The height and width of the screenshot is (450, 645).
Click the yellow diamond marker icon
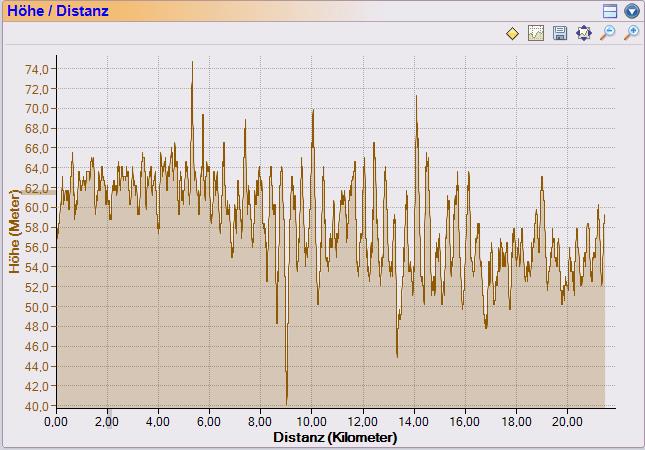pyautogui.click(x=512, y=34)
